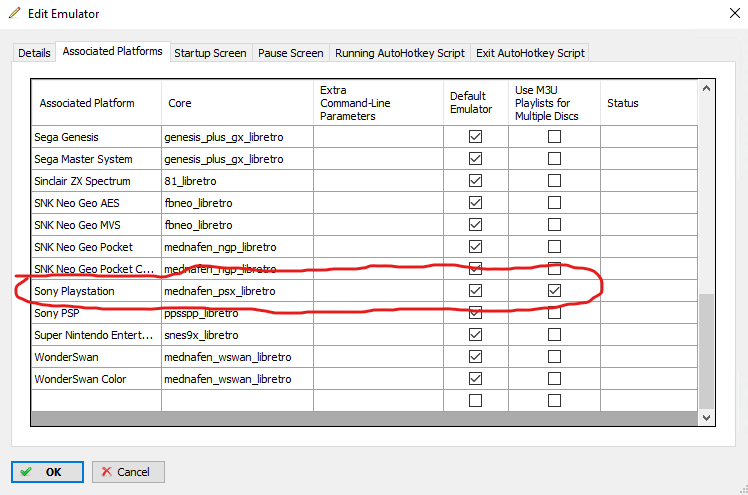Viewport: 748px width, 495px height.
Task: Click the Associated Platform column header
Action: coord(96,103)
